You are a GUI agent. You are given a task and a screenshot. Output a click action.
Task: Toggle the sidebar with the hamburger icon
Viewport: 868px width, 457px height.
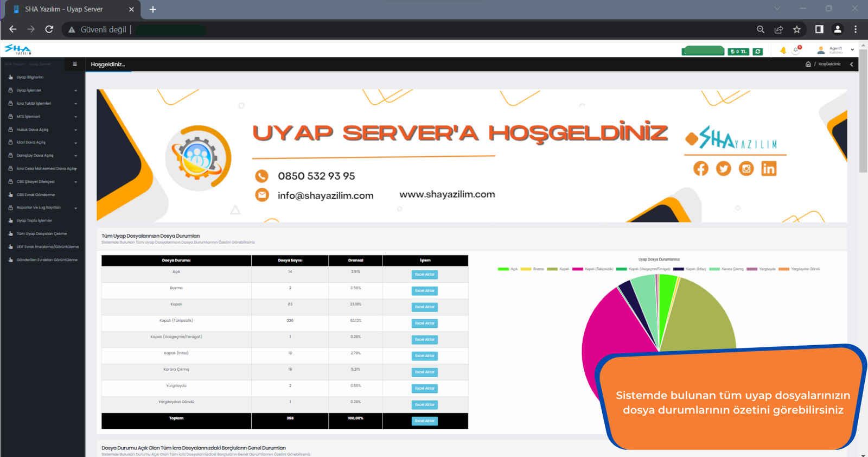[x=75, y=64]
